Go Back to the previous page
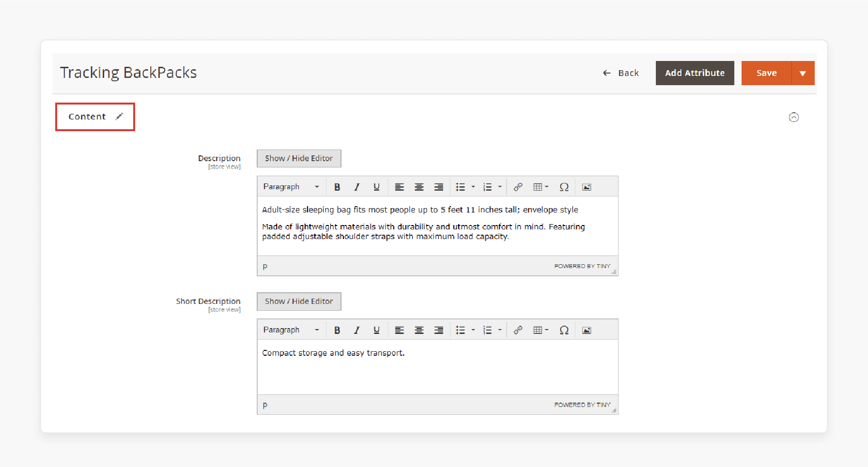 point(621,73)
